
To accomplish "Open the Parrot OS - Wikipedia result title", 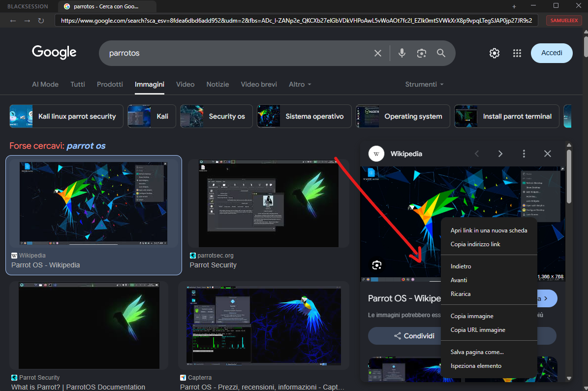I will point(46,265).
